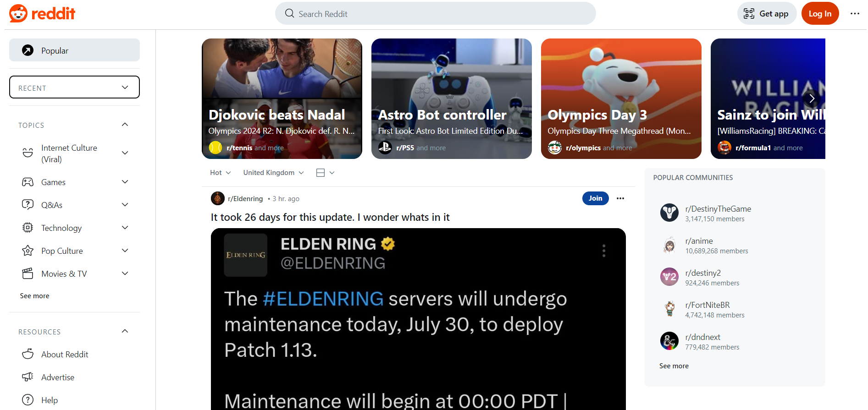The image size is (868, 410).
Task: Change the feed view layout option
Action: coord(326,173)
